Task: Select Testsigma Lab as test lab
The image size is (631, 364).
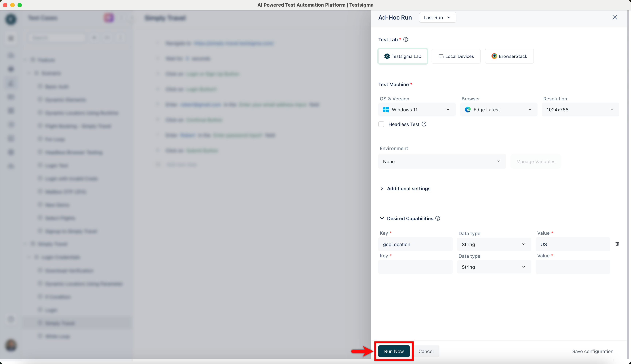Action: click(403, 56)
